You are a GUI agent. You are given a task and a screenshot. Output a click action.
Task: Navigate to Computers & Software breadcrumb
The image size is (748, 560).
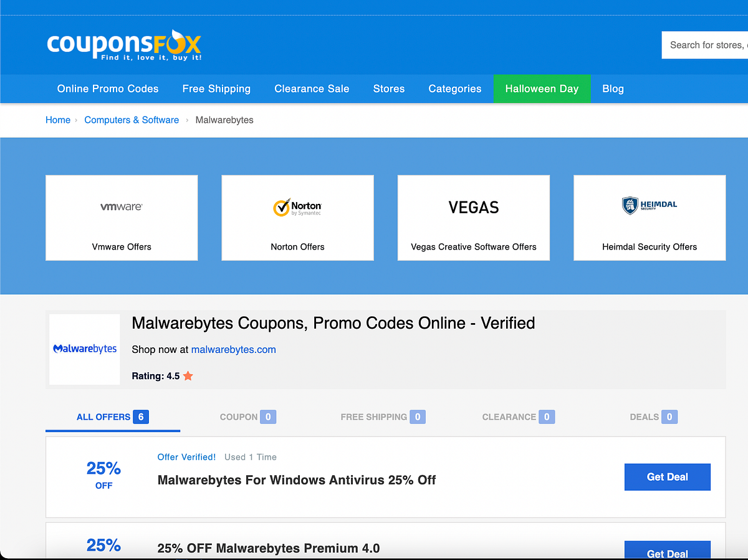tap(132, 120)
